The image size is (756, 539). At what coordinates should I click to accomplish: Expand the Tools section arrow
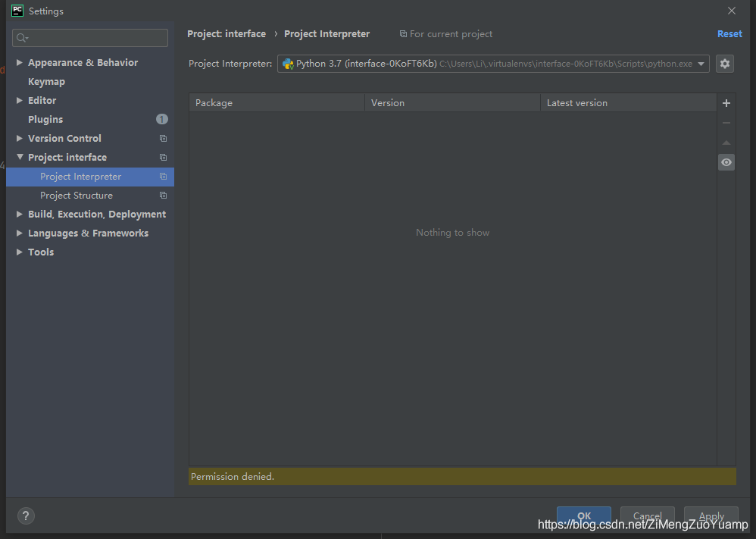(19, 252)
